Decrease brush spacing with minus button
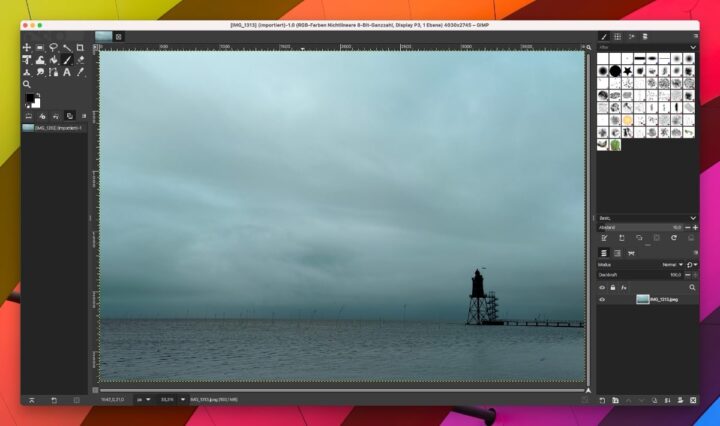 [687, 228]
